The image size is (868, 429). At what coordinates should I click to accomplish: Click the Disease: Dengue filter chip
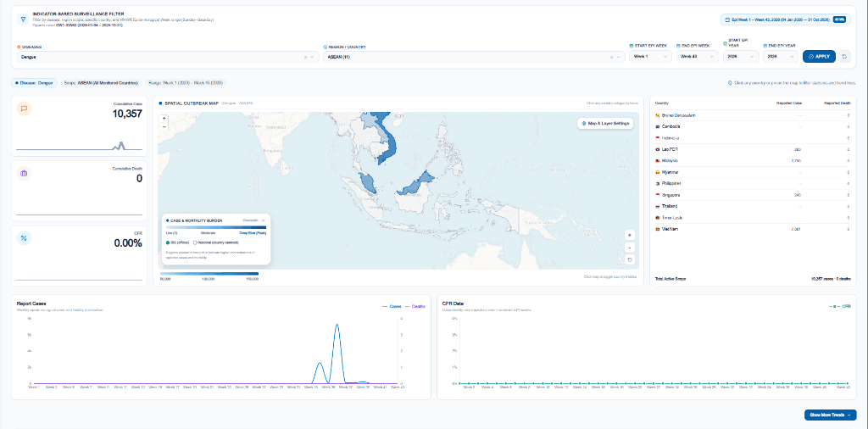coord(34,83)
